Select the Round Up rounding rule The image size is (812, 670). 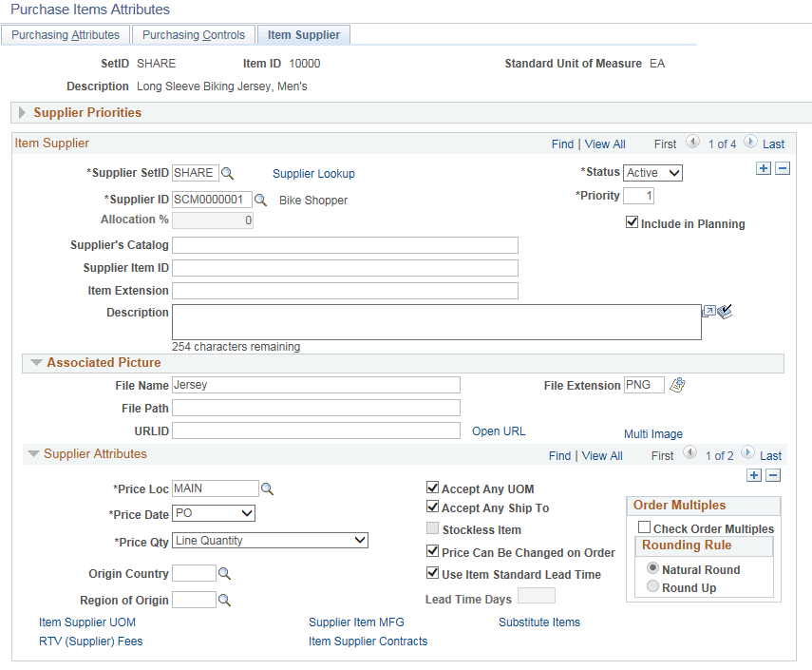coord(652,586)
